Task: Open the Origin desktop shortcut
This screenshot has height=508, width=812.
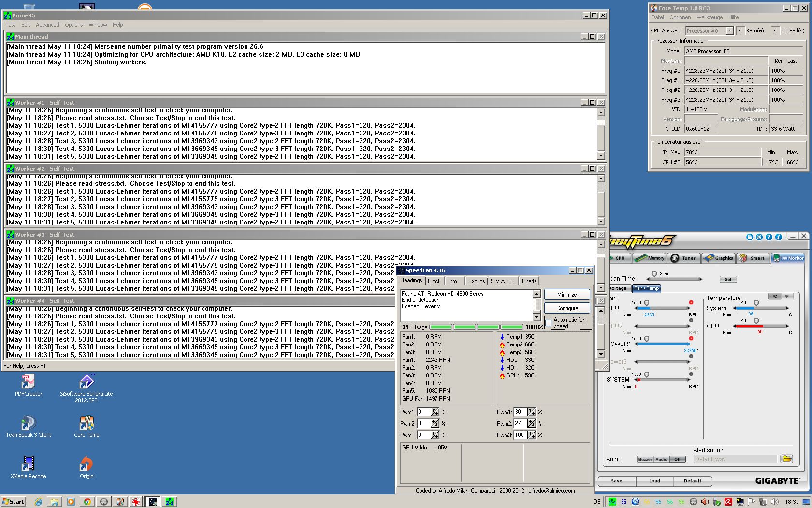Action: pos(87,467)
